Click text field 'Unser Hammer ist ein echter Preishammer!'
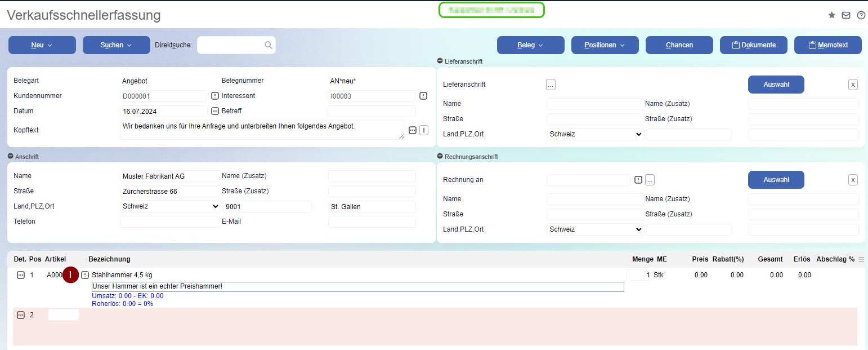Image resolution: width=868 pixels, height=350 pixels. pyautogui.click(x=358, y=287)
